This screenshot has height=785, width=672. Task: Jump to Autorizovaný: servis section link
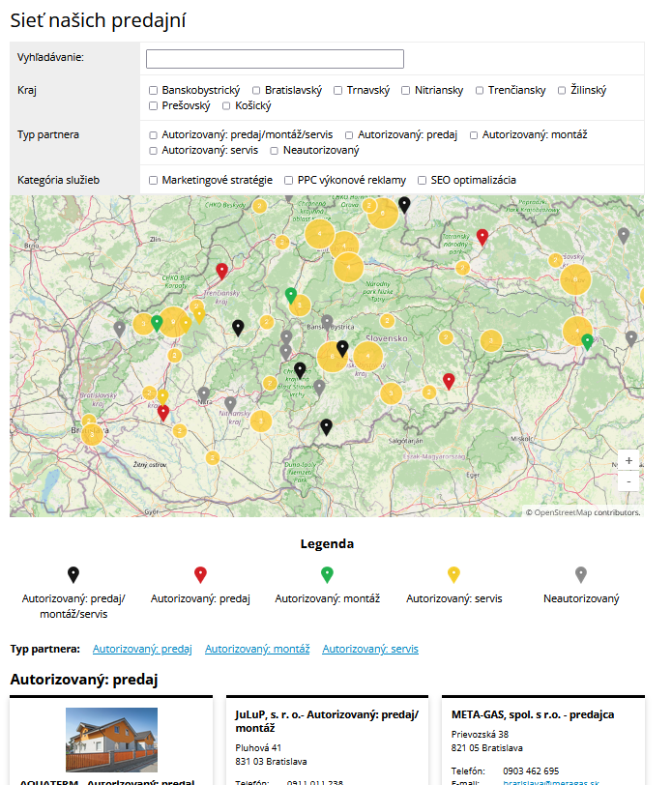(370, 649)
